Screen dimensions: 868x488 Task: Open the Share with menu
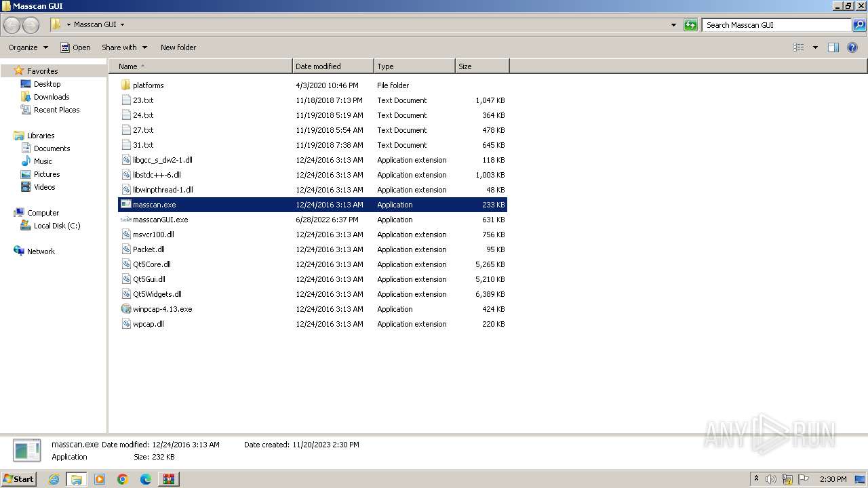(x=124, y=47)
